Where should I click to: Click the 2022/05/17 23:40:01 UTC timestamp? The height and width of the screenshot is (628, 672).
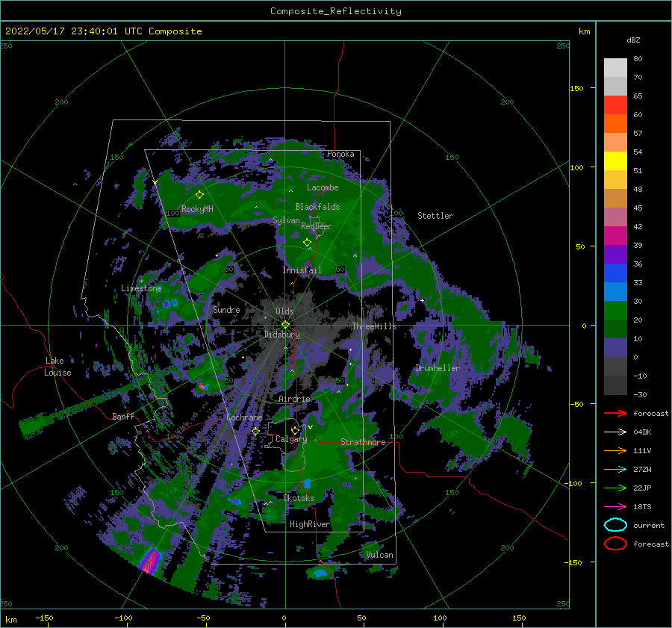(103, 31)
